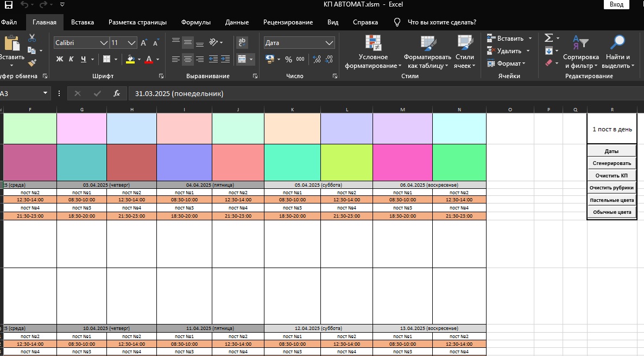Toggle bold Ж formatting
Viewport: 644px width, 356px height.
60,59
